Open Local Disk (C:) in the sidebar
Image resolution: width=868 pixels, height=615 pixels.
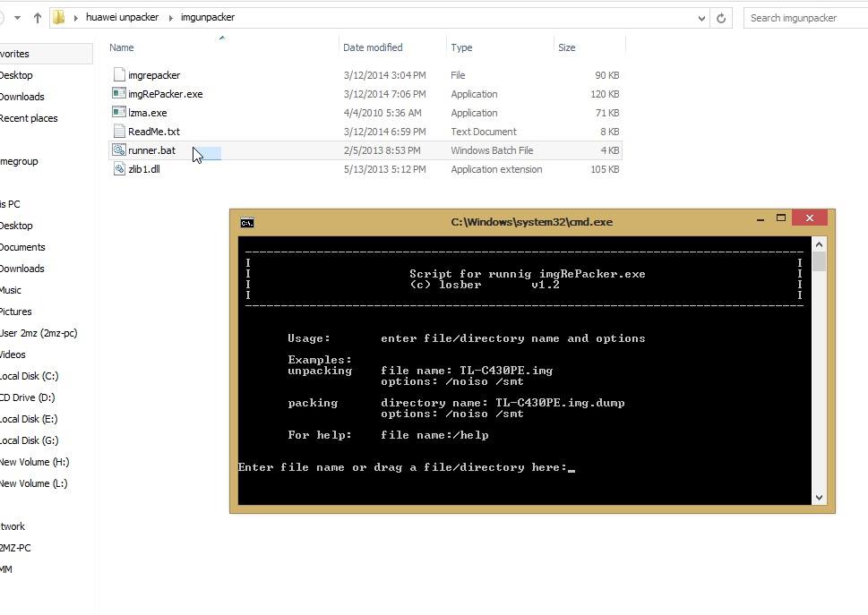tap(29, 376)
